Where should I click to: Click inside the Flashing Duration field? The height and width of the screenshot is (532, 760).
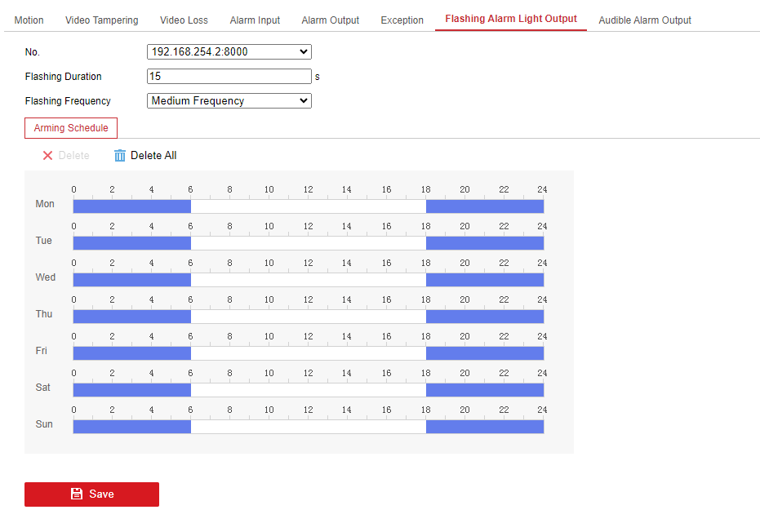tap(229, 77)
